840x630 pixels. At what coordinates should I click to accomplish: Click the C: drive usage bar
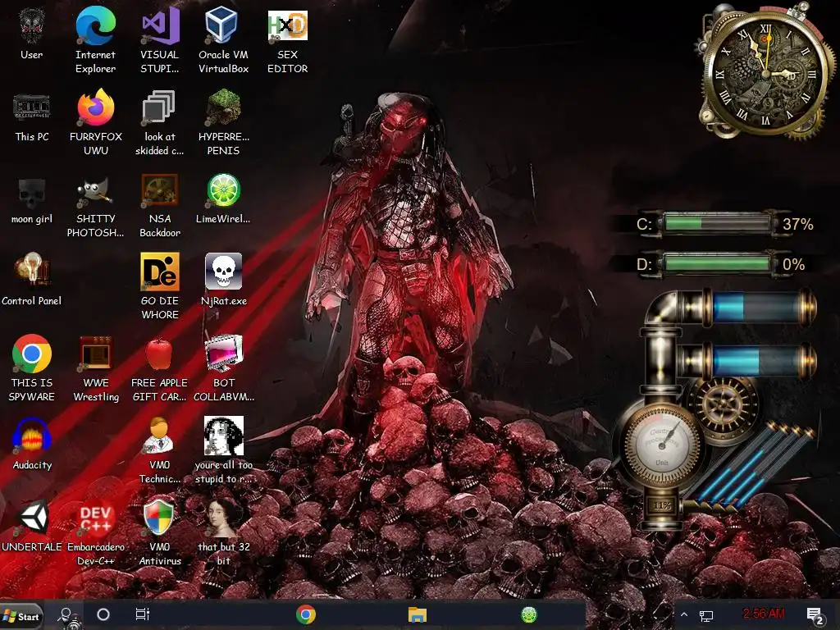(x=717, y=223)
